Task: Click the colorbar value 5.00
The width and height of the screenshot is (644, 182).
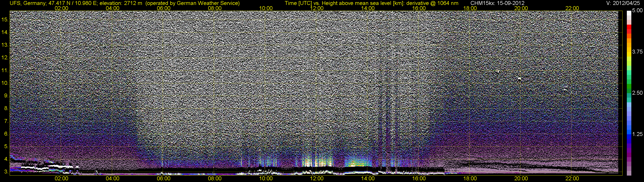Action: (638, 11)
